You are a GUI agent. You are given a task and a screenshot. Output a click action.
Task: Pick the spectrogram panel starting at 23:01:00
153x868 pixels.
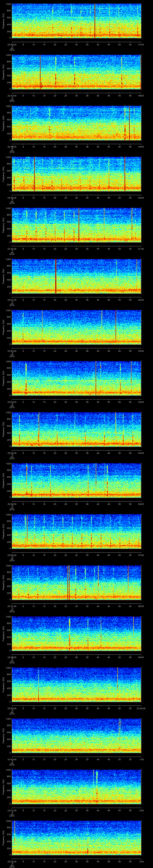click(77, 787)
